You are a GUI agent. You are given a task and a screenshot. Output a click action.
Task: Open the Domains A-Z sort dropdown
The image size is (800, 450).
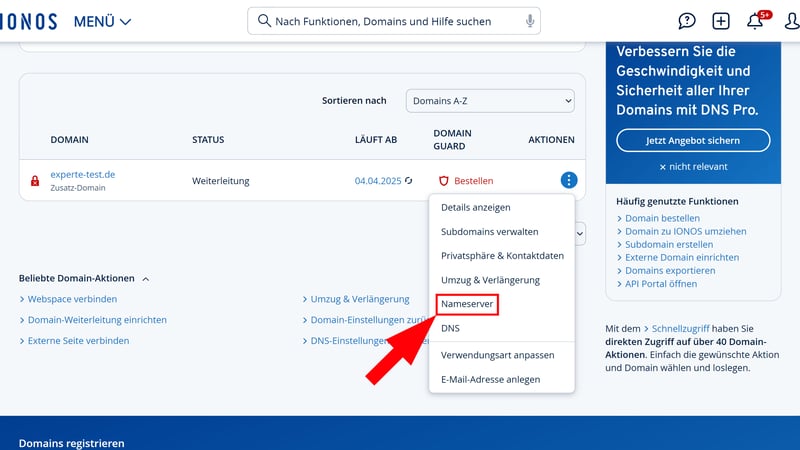click(490, 100)
